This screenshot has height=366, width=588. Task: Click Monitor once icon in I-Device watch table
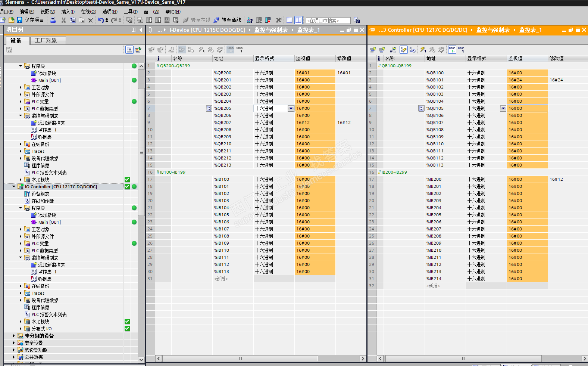tap(240, 49)
